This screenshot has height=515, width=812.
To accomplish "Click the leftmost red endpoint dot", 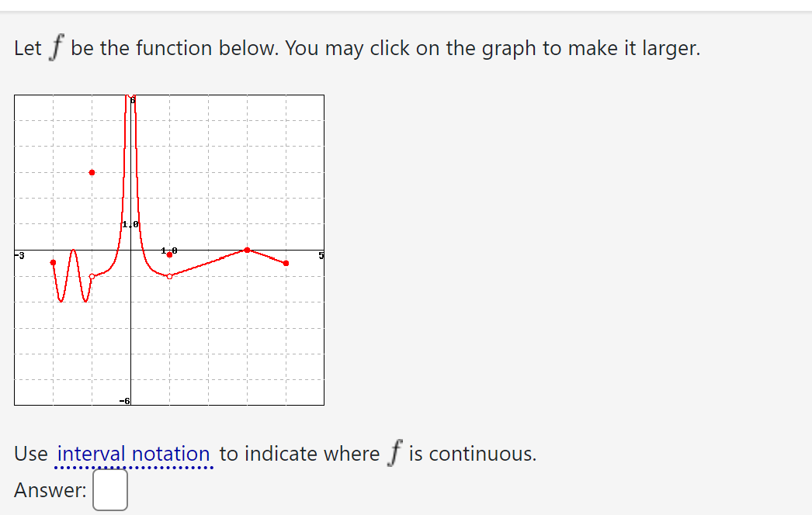I will pos(53,262).
